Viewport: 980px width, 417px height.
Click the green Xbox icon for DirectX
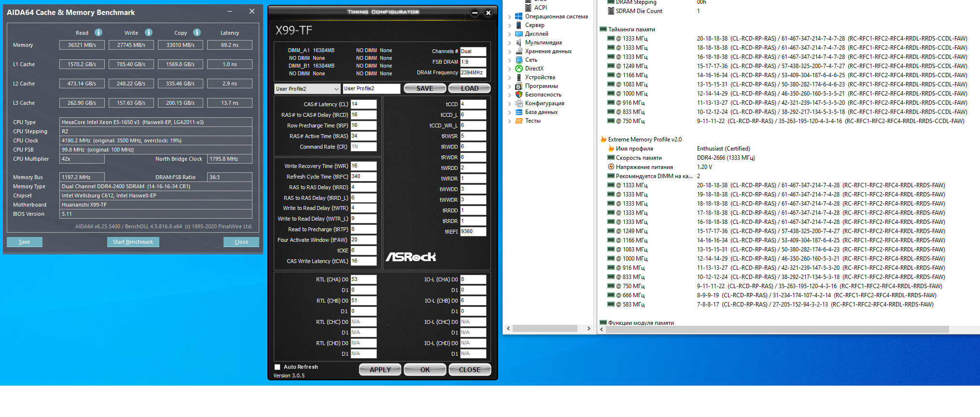[x=519, y=69]
